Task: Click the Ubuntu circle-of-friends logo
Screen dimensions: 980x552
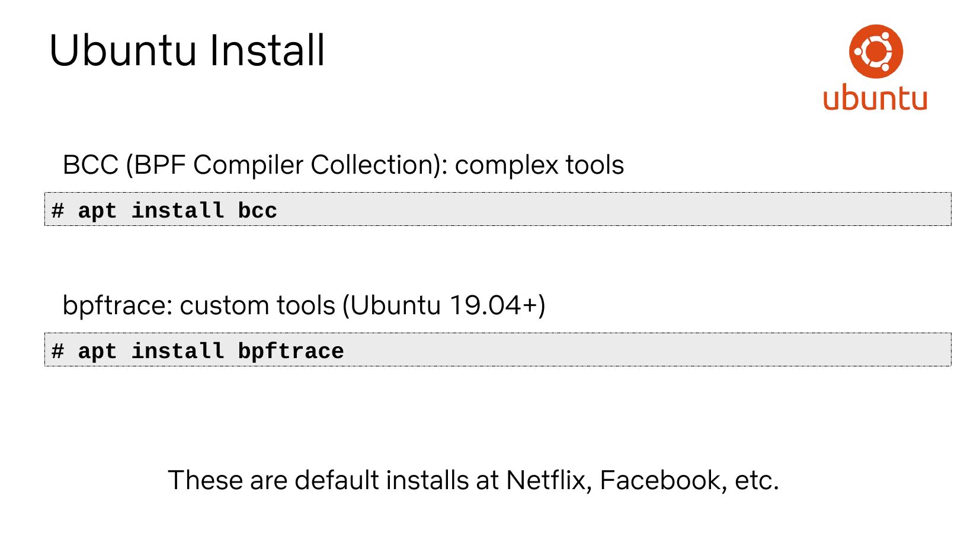Action: point(876,52)
